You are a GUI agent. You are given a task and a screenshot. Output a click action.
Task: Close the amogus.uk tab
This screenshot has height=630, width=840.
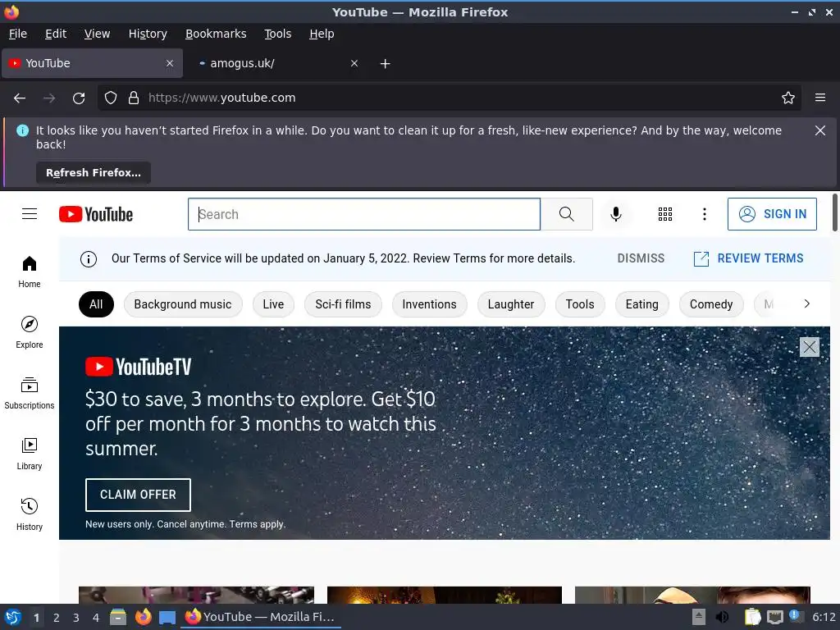tap(354, 63)
